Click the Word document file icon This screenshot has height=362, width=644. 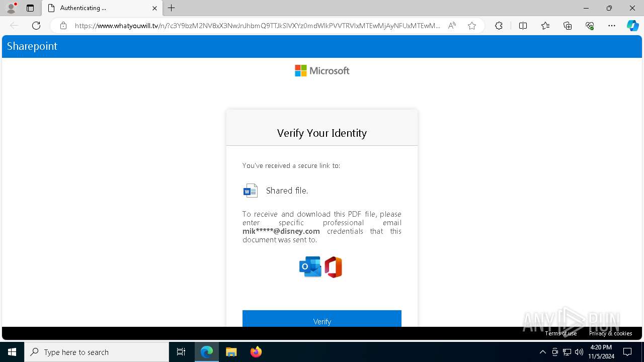[x=250, y=191]
